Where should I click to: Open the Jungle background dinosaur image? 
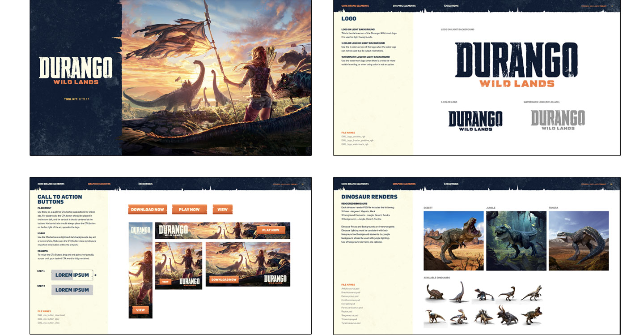(x=516, y=241)
